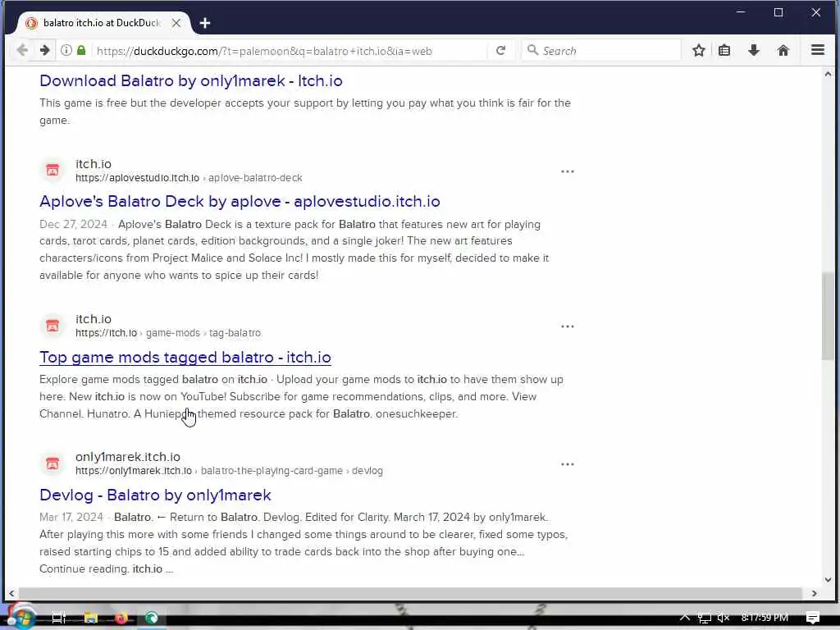The image size is (840, 630).
Task: Click the aplovestudio.itch.io URL text
Action: [x=189, y=178]
